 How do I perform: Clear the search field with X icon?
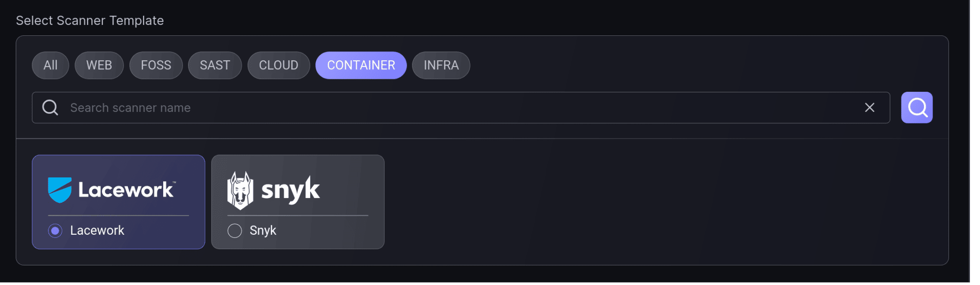coord(869,108)
